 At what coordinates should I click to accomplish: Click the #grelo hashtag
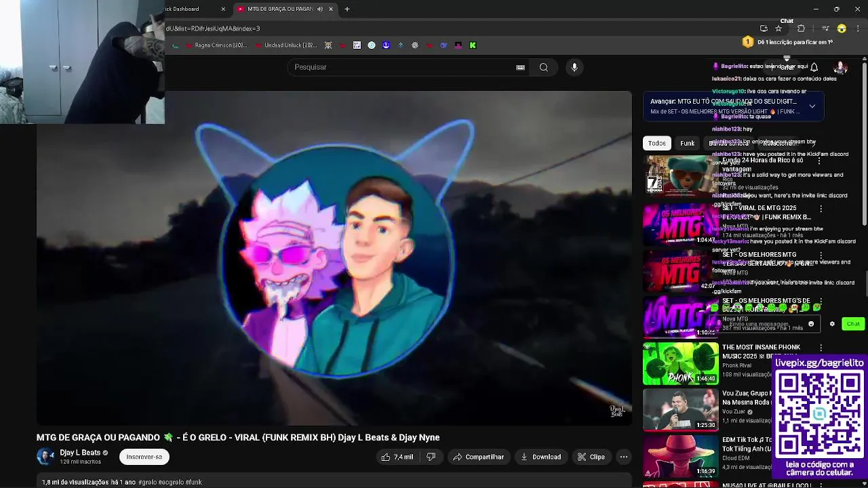click(x=149, y=482)
